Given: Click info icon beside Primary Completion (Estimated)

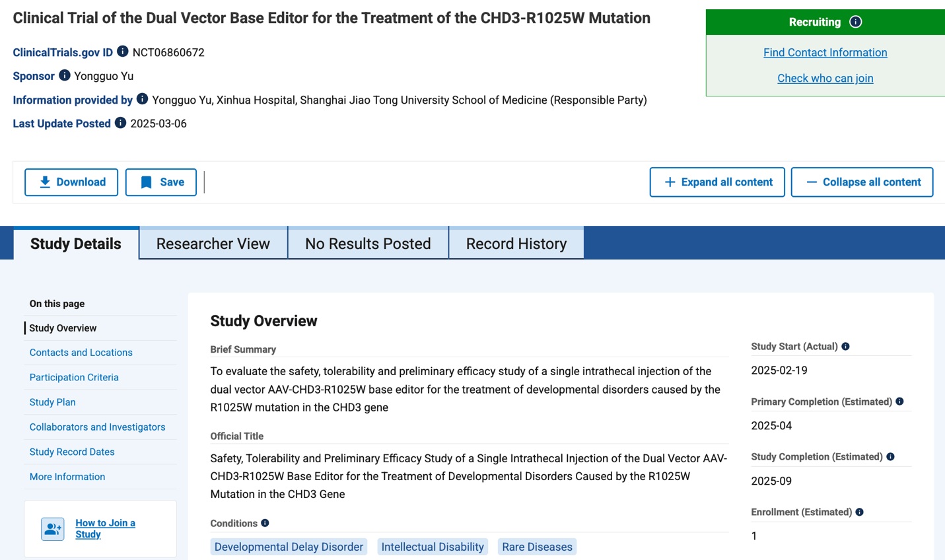Looking at the screenshot, I should pos(899,402).
